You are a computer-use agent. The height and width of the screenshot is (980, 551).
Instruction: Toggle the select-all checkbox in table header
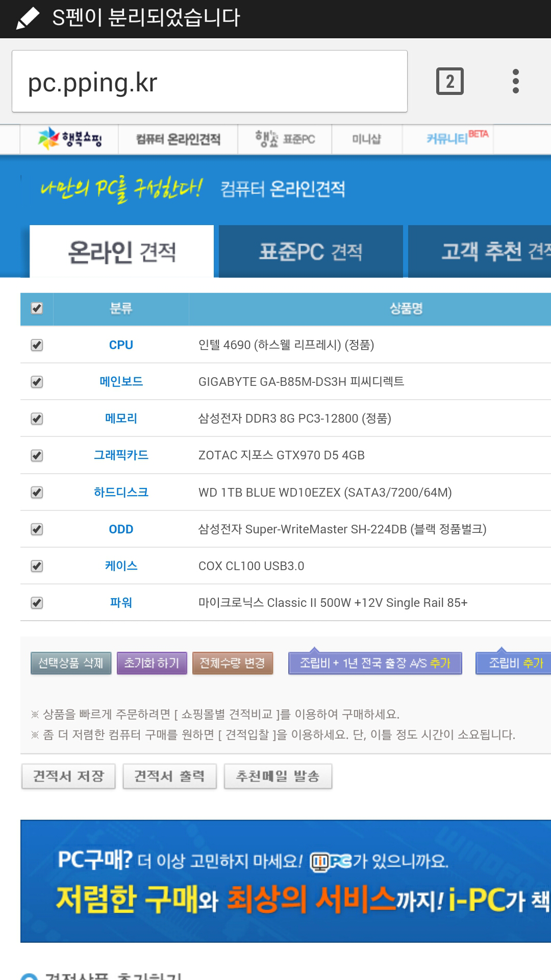pos(37,308)
